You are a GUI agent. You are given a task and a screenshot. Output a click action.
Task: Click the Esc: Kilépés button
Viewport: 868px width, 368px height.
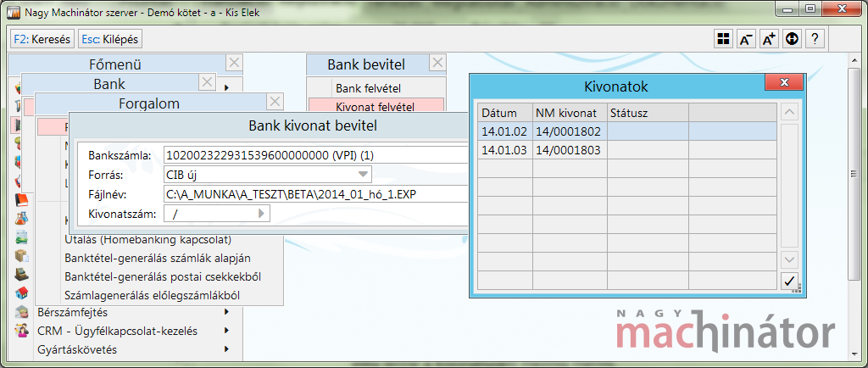[x=110, y=39]
